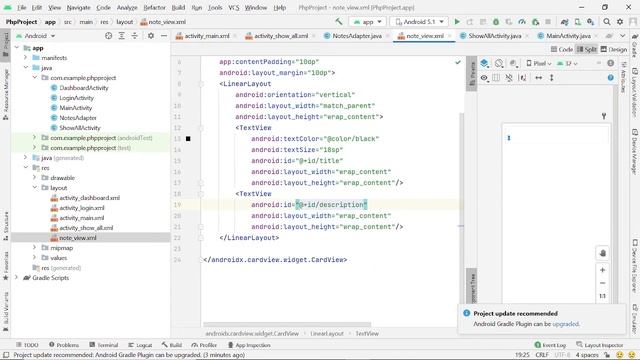
Task: Open the Android project view dropdown
Action: 36,36
